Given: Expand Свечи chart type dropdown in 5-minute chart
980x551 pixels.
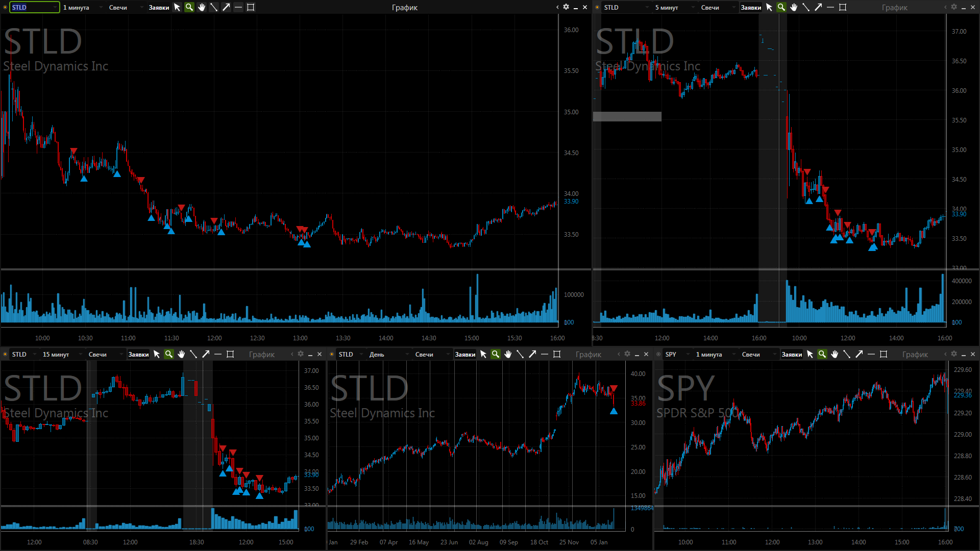Looking at the screenshot, I should click(718, 7).
